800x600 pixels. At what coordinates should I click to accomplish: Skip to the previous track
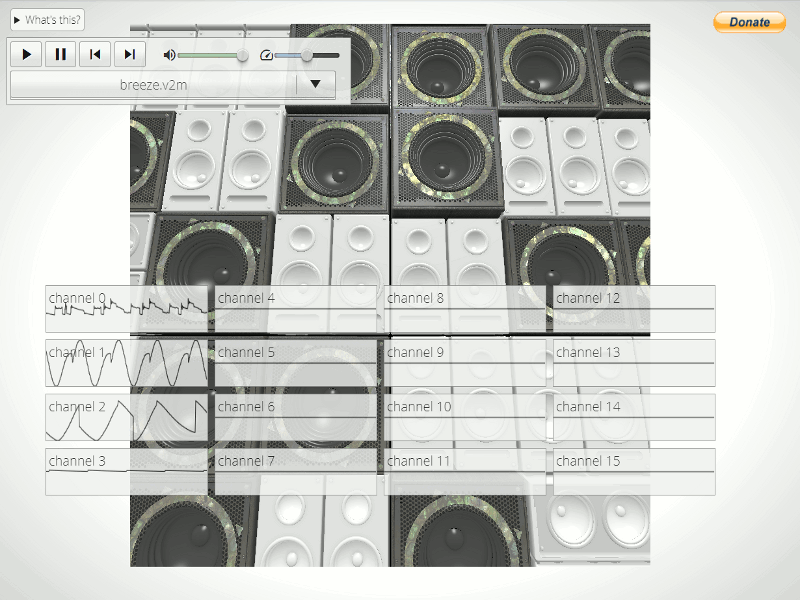click(95, 54)
